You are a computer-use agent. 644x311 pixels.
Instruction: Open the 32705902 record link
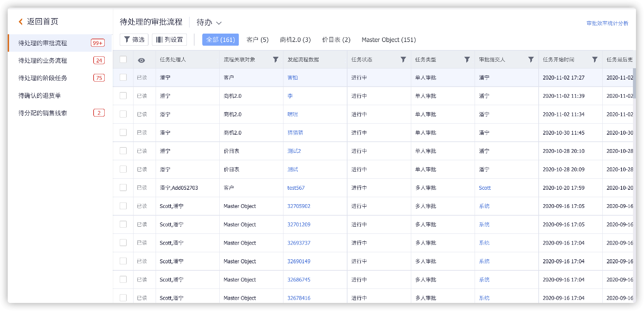299,206
